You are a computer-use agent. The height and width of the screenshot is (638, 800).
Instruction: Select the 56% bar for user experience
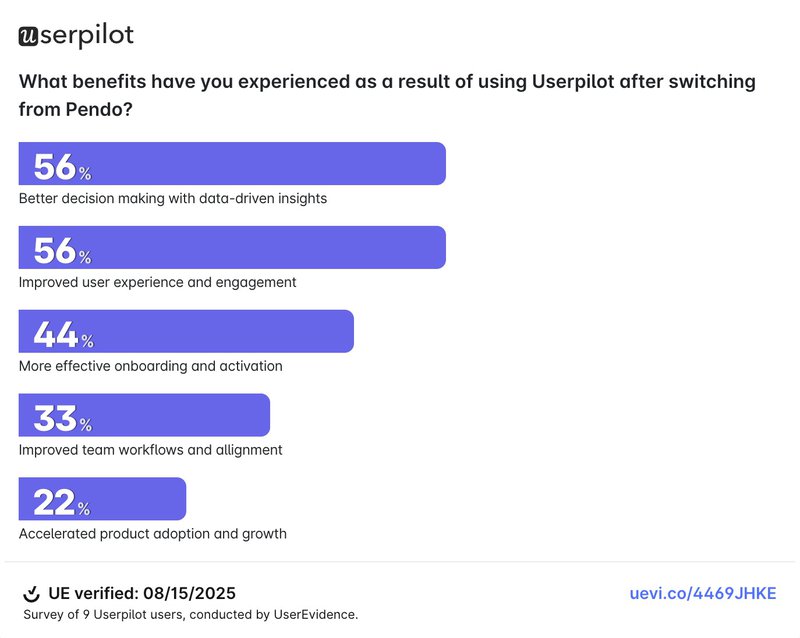232,248
